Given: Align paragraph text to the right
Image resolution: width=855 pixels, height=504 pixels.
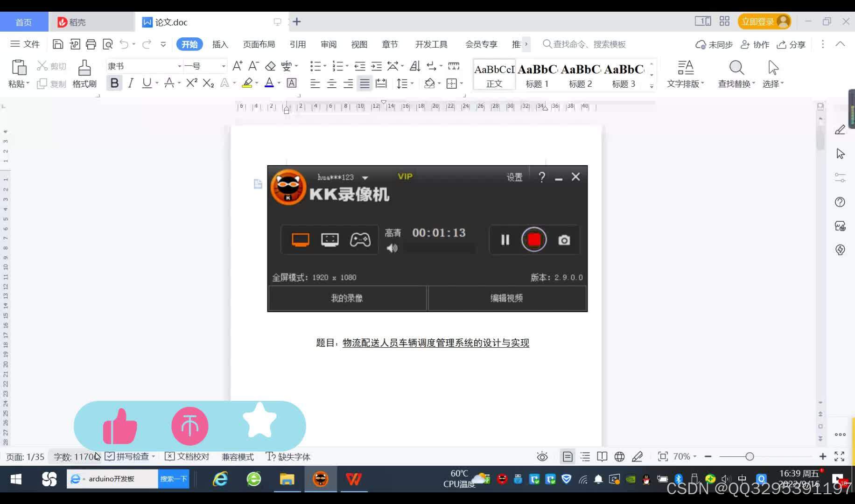Looking at the screenshot, I should click(348, 84).
